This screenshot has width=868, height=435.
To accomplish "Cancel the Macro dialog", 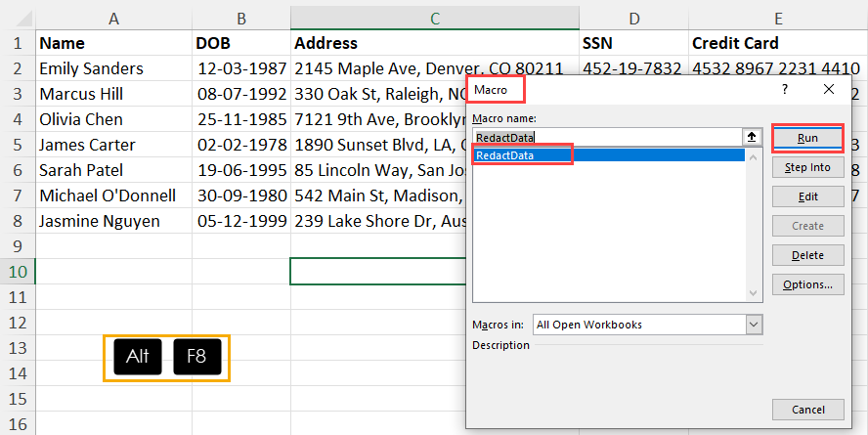I will 807,409.
